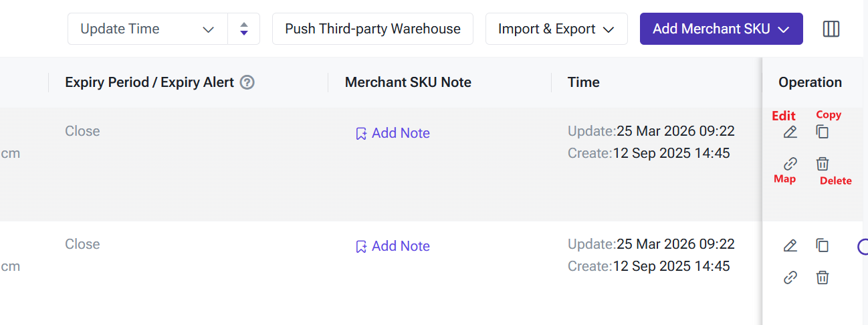The width and height of the screenshot is (868, 325).
Task: Click Push Third-party Warehouse button
Action: click(x=372, y=29)
